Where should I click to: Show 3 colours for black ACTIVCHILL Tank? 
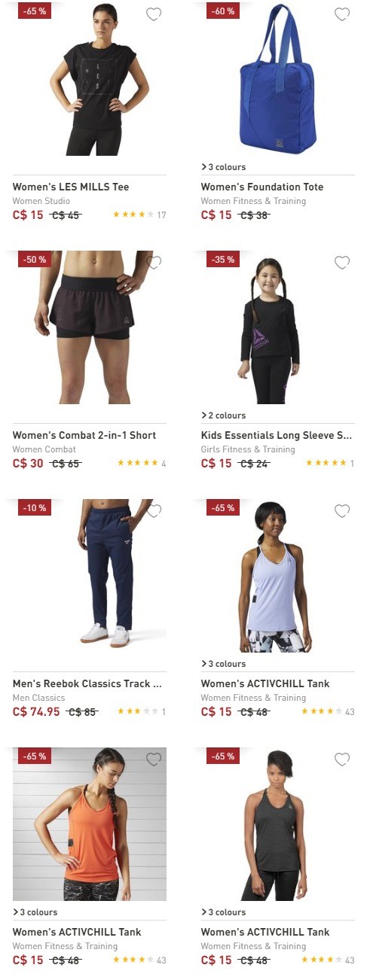(223, 912)
